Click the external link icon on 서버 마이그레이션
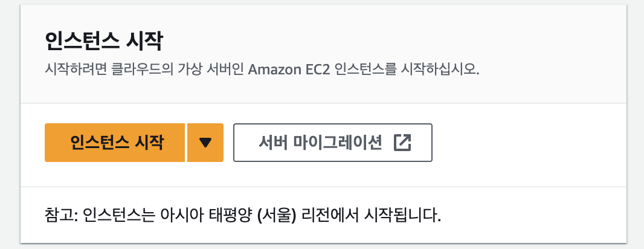 coord(402,143)
